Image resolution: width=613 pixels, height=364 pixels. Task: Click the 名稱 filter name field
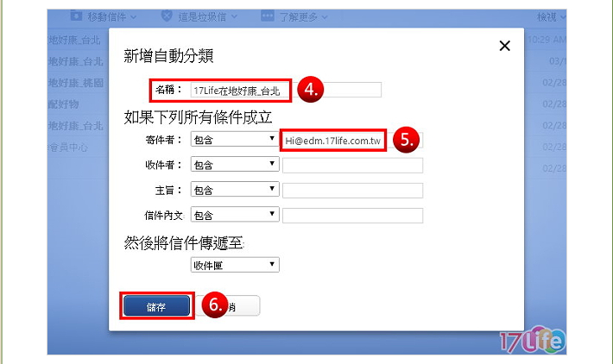click(x=286, y=91)
